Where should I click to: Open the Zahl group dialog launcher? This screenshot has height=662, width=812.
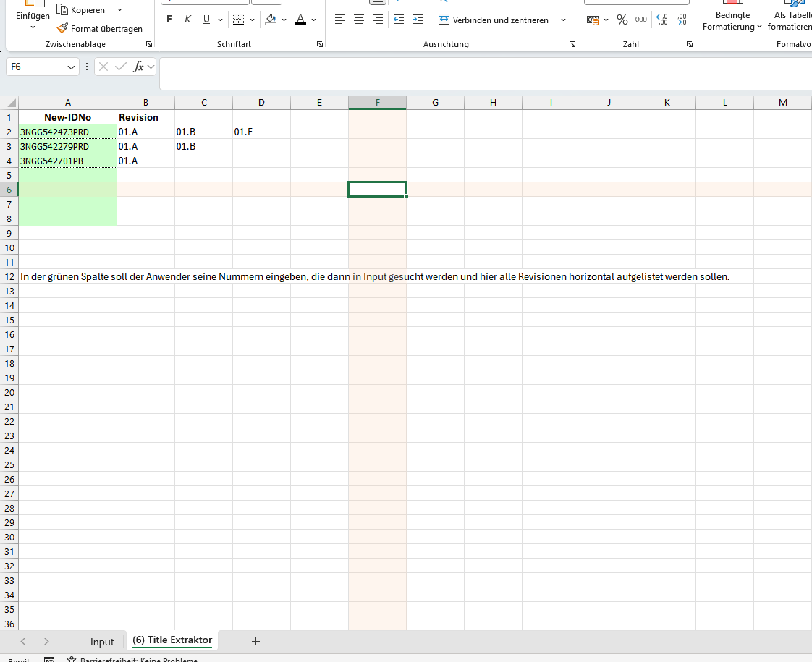pyautogui.click(x=690, y=45)
